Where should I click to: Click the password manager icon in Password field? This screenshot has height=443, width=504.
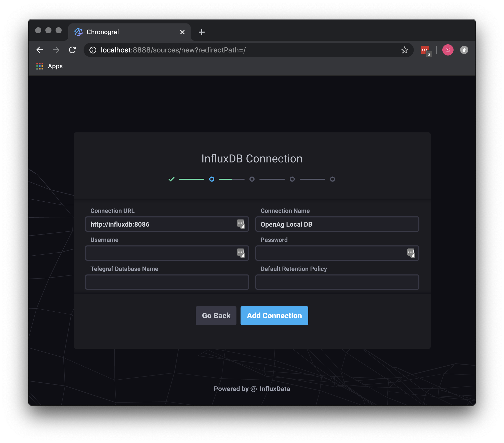click(x=411, y=253)
